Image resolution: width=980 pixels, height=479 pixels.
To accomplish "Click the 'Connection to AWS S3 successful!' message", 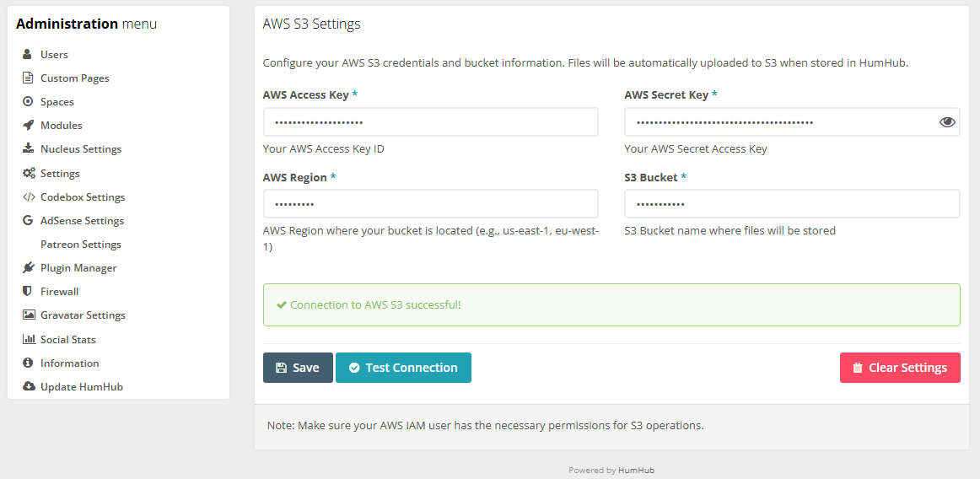I will (x=375, y=305).
